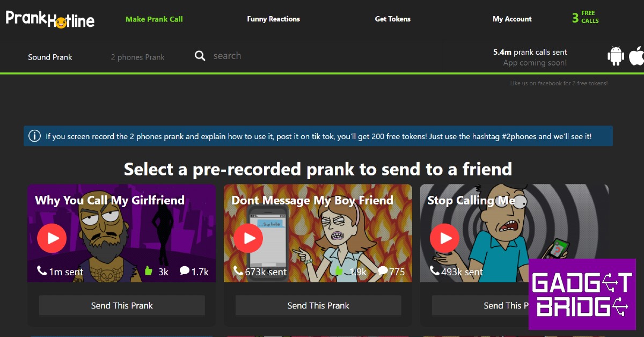The image size is (644, 337).
Task: Click the comments icon showing 1.7k
Action: [x=185, y=271]
